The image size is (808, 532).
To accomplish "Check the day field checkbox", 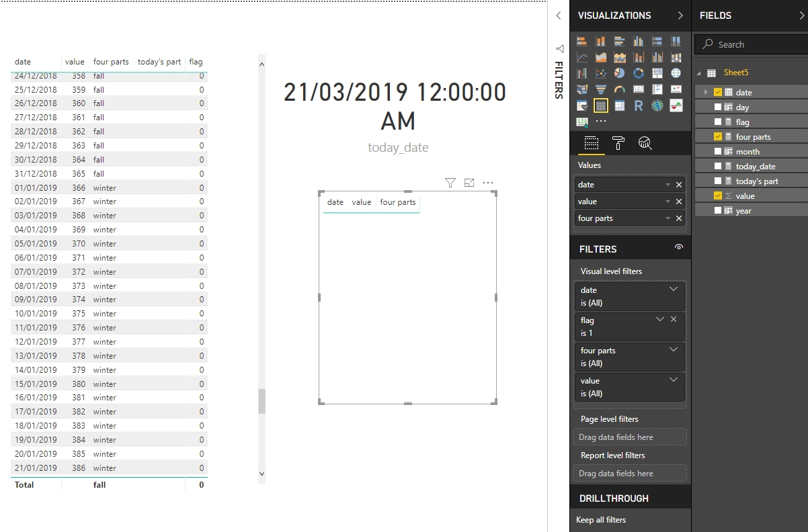I will point(718,107).
